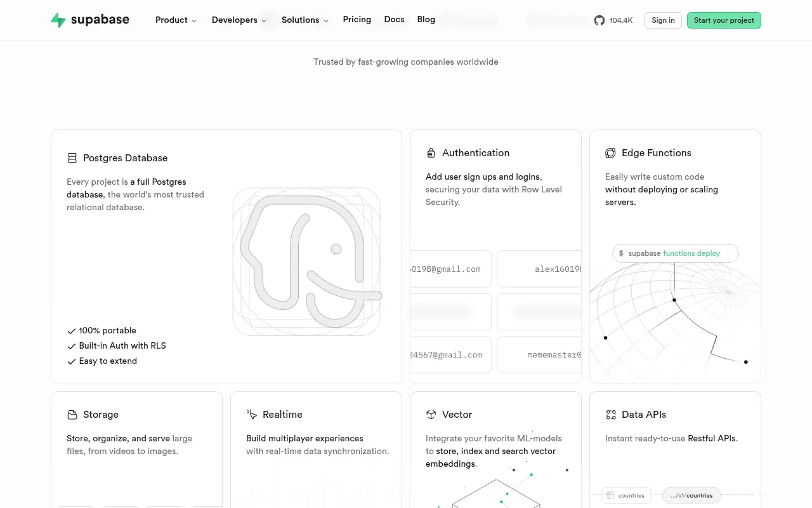Screen dimensions: 812x508
Task: Click the Data APIs icon
Action: [611, 415]
